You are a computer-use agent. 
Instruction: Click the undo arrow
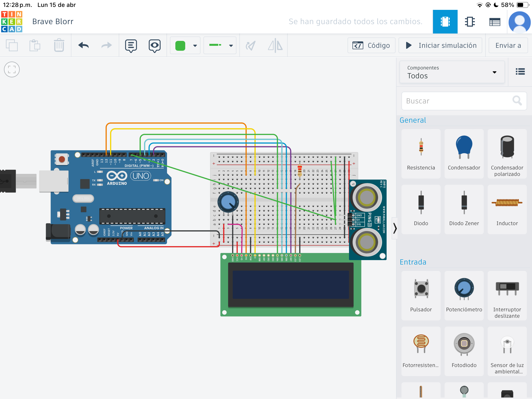pos(83,46)
